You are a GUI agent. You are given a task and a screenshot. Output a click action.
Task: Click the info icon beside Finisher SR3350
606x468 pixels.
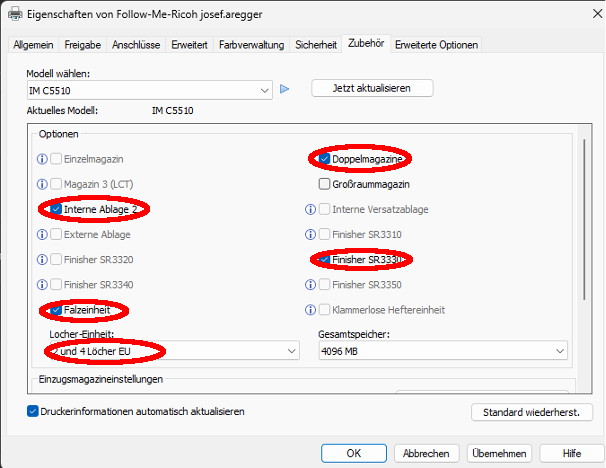[310, 284]
